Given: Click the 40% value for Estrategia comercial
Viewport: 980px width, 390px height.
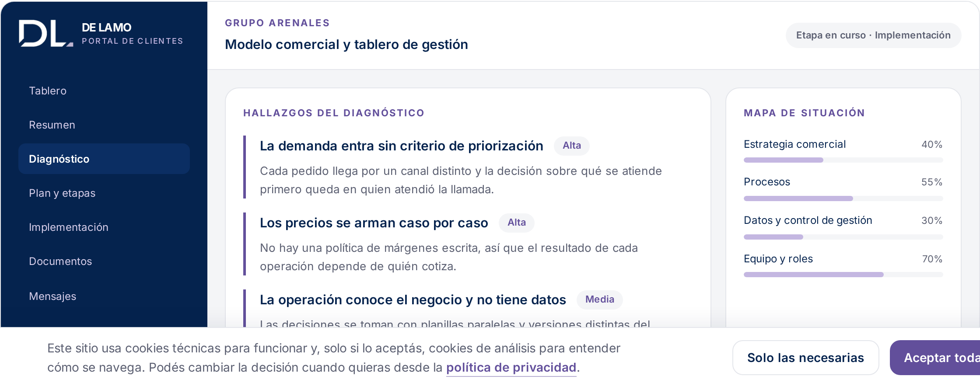Looking at the screenshot, I should tap(932, 144).
